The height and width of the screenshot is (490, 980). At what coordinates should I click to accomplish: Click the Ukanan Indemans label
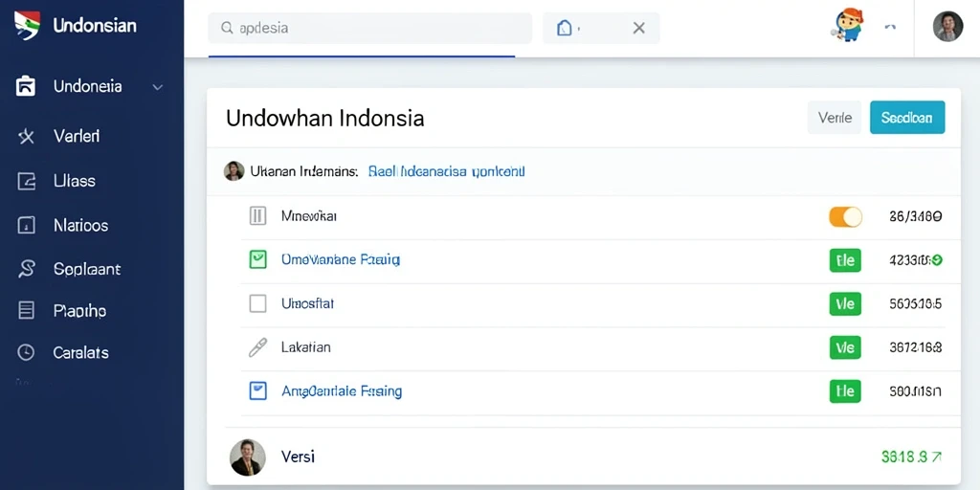(x=303, y=170)
